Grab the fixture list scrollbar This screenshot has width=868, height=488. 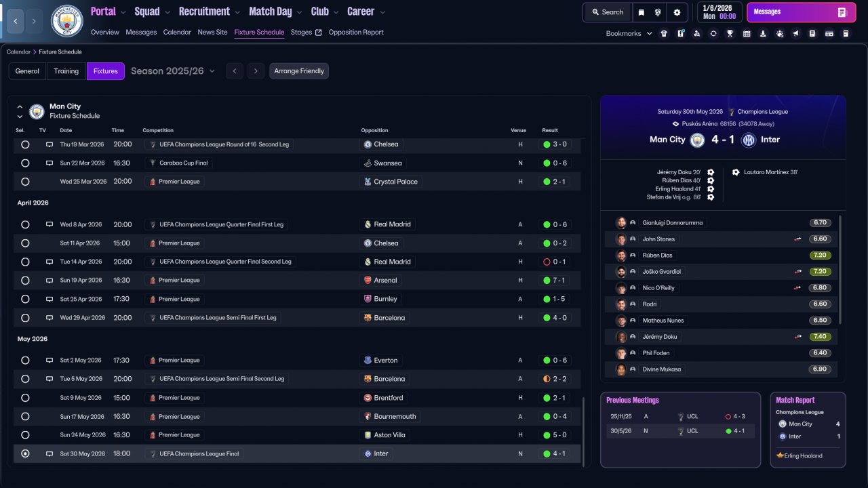click(x=583, y=431)
